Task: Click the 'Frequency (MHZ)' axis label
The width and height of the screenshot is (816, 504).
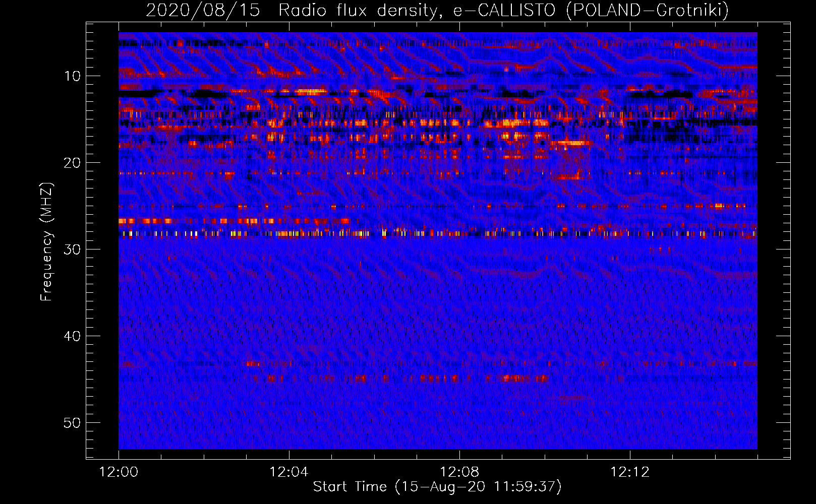Action: (x=46, y=241)
